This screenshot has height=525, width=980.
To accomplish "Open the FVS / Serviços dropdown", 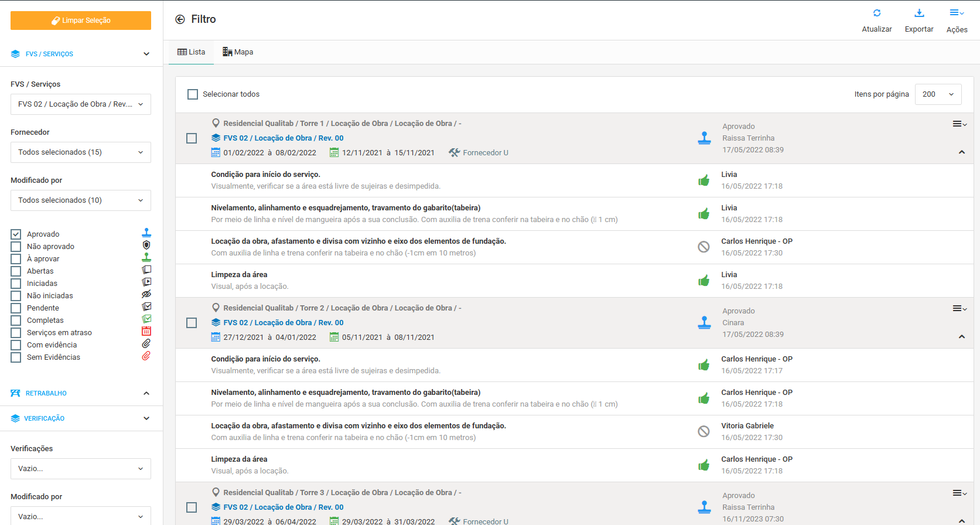I will click(81, 104).
